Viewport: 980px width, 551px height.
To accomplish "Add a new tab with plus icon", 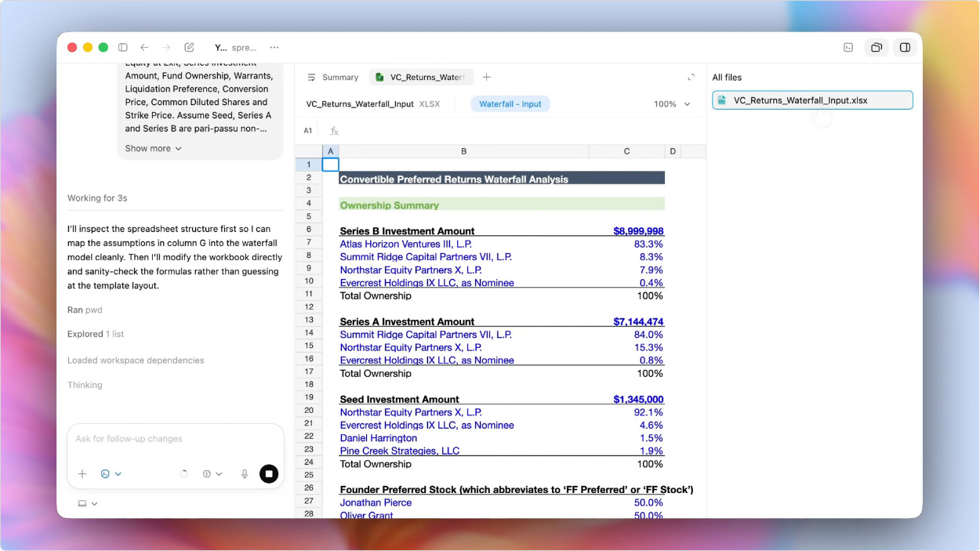I will point(487,78).
